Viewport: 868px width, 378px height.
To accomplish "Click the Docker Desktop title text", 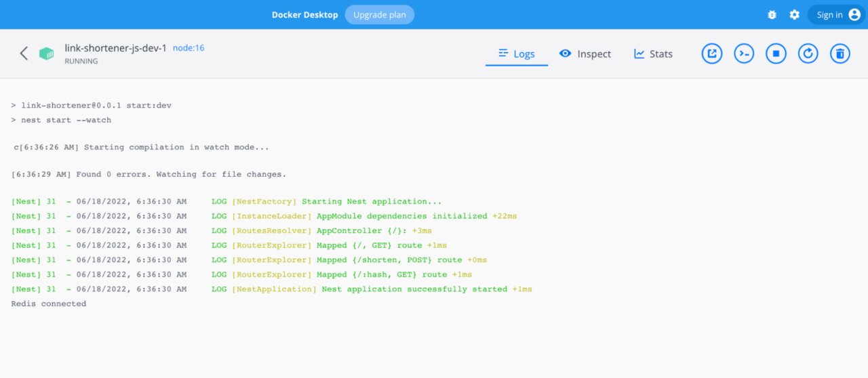I will click(304, 15).
